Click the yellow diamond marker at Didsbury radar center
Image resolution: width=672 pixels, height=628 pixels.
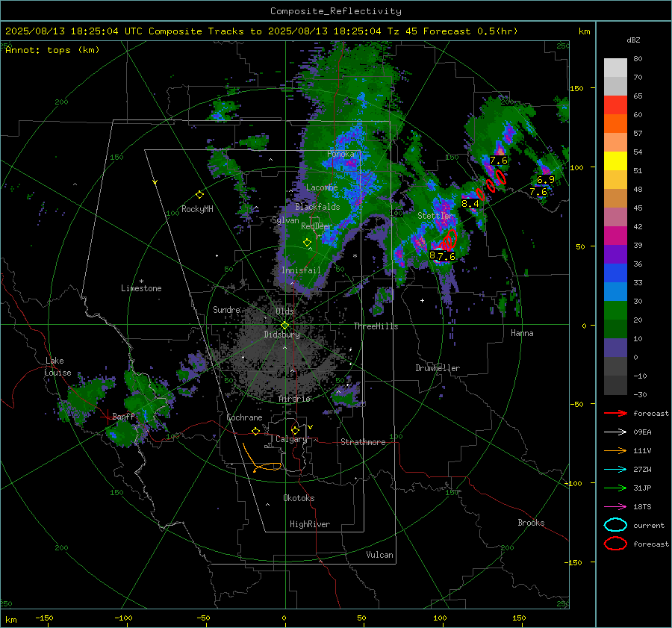tap(284, 325)
